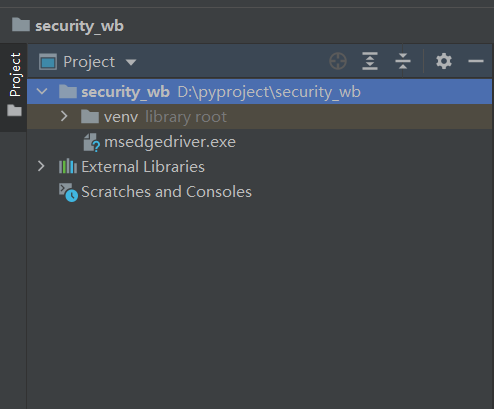Click the venv folder icon

pos(90,117)
